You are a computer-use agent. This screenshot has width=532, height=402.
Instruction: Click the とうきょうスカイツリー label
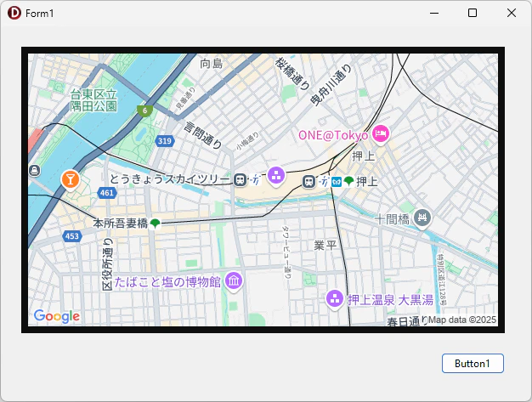pyautogui.click(x=170, y=179)
